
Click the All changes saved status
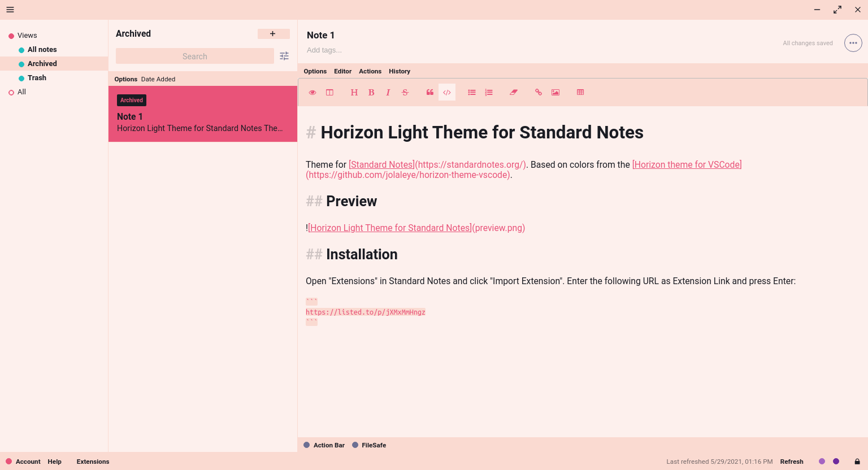[808, 43]
